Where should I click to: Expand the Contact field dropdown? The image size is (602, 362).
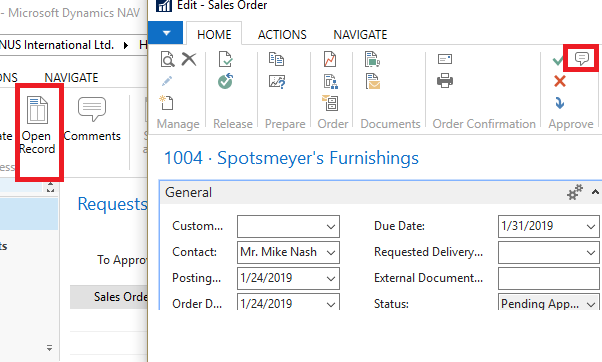click(331, 253)
